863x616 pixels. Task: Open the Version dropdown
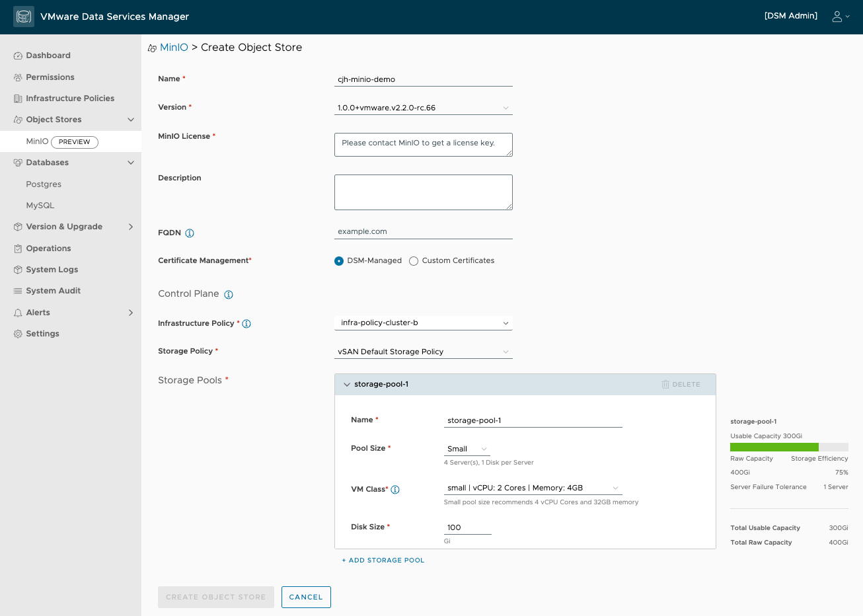pos(424,108)
